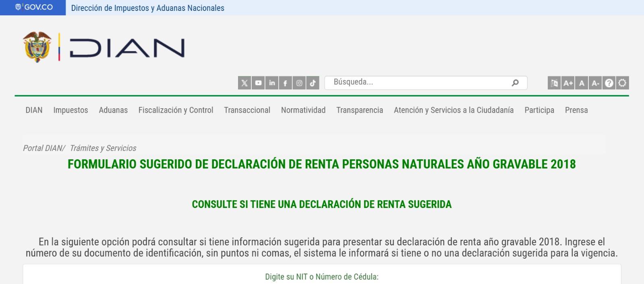Open the DIAN menu item
The height and width of the screenshot is (284, 644).
point(34,110)
